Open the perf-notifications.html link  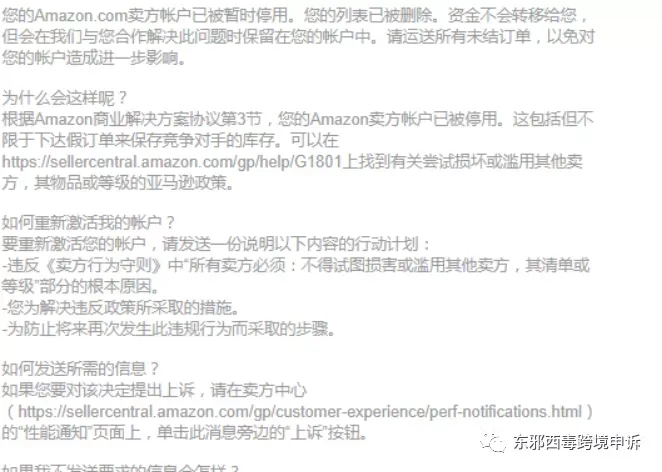(299, 412)
